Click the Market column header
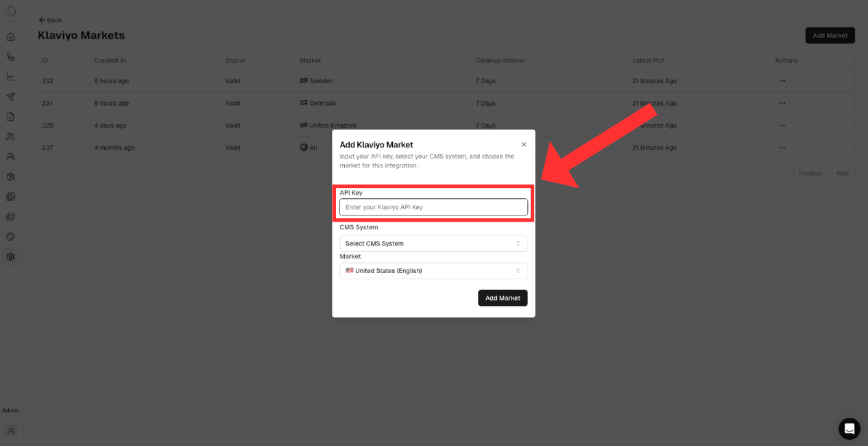The image size is (868, 446). point(311,60)
